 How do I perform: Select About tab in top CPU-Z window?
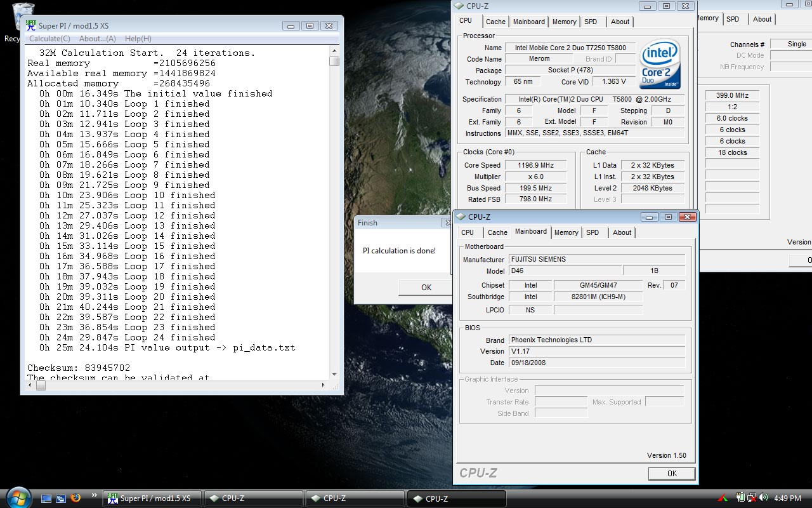(x=620, y=22)
